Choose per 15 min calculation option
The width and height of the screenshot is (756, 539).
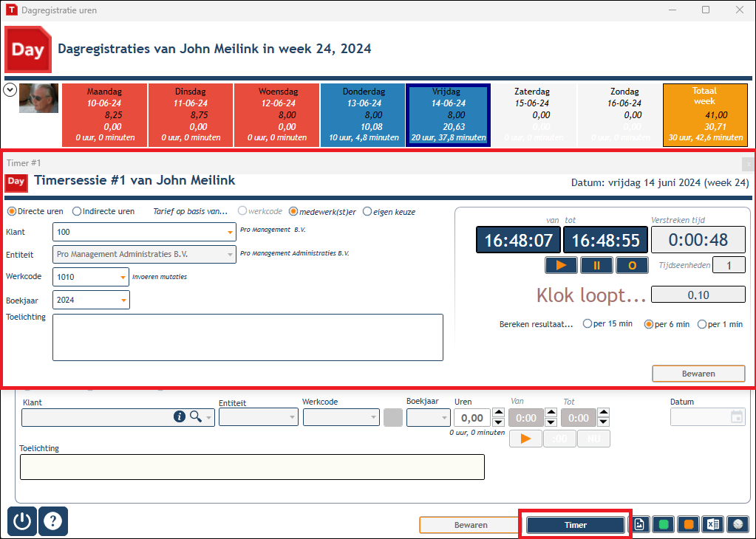[588, 323]
